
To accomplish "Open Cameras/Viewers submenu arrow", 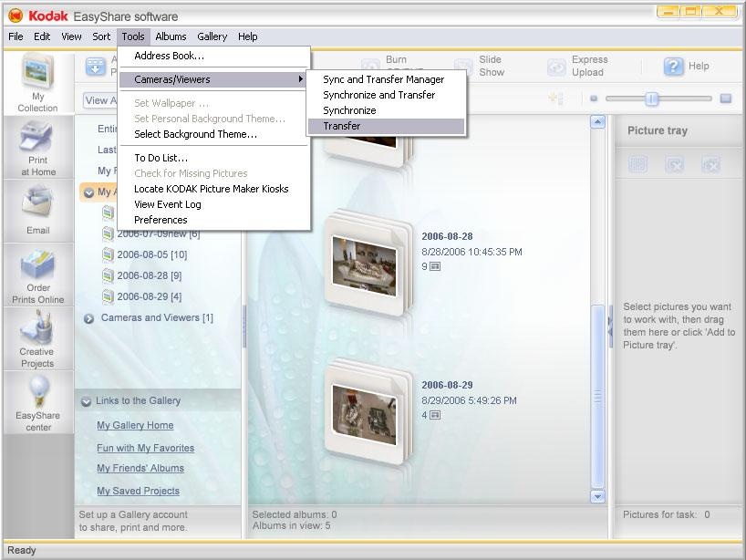I will click(300, 79).
